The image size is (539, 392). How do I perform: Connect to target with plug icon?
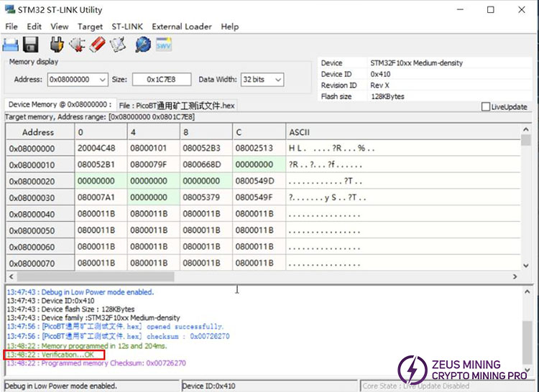click(57, 45)
